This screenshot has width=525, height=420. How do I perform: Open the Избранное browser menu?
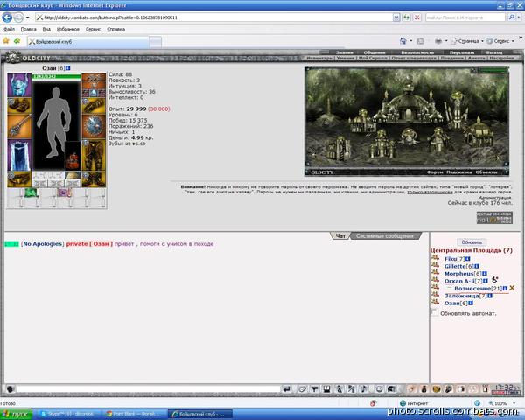coord(68,30)
